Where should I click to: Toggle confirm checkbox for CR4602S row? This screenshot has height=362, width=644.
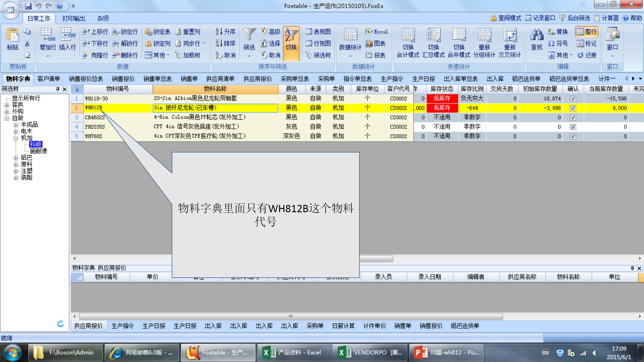coord(573,117)
